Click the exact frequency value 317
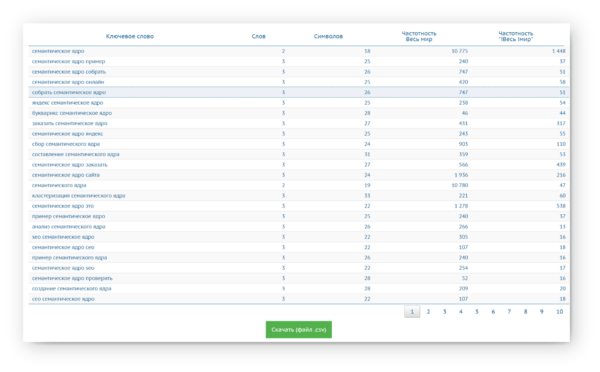Viewport: 600px width, 372px height. click(x=561, y=123)
